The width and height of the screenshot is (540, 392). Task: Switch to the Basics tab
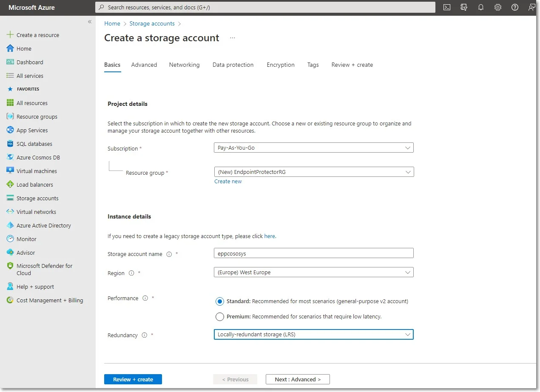tap(112, 65)
